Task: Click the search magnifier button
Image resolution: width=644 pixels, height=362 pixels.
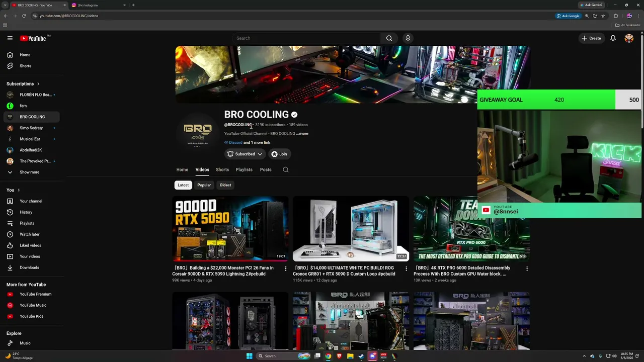Action: pos(389,38)
